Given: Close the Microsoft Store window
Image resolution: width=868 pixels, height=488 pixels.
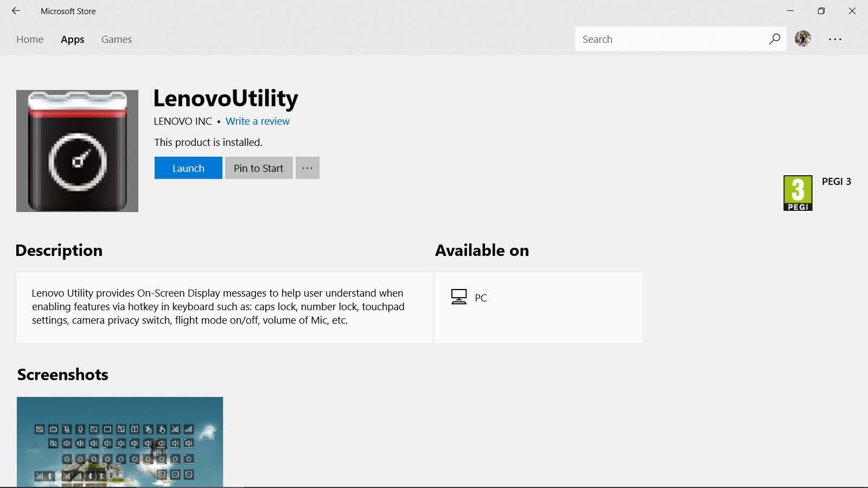Looking at the screenshot, I should (852, 11).
